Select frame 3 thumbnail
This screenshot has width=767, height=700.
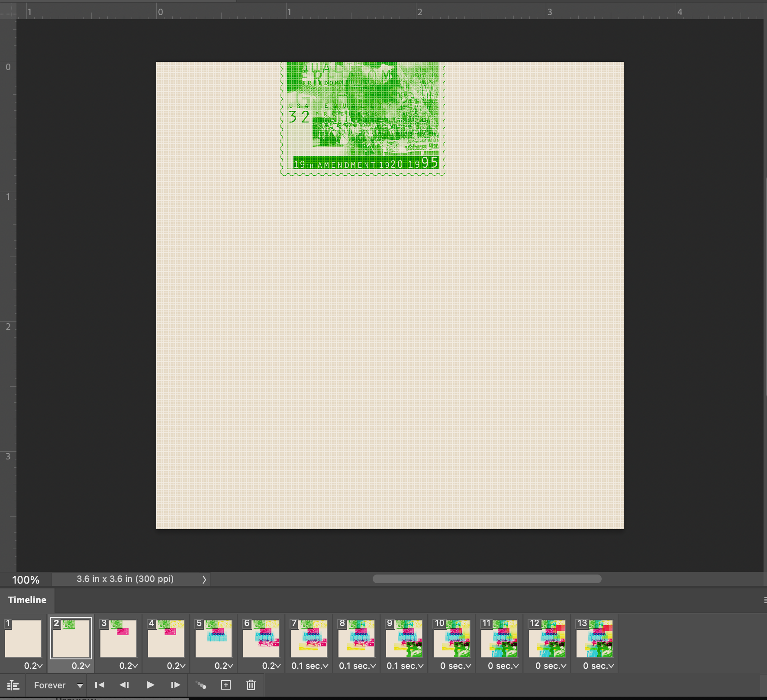coord(119,638)
